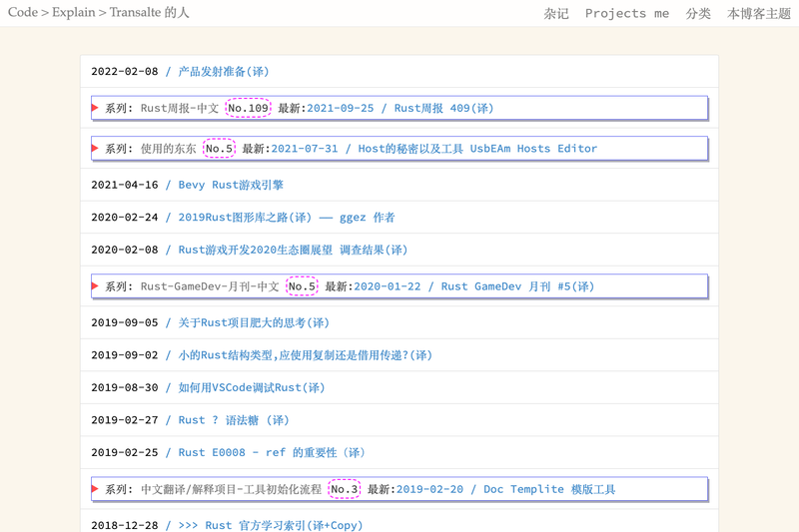Viewport: 799px width, 532px height.
Task: Open 小的Rust结构类型 复制还是借用 post
Action: [306, 355]
